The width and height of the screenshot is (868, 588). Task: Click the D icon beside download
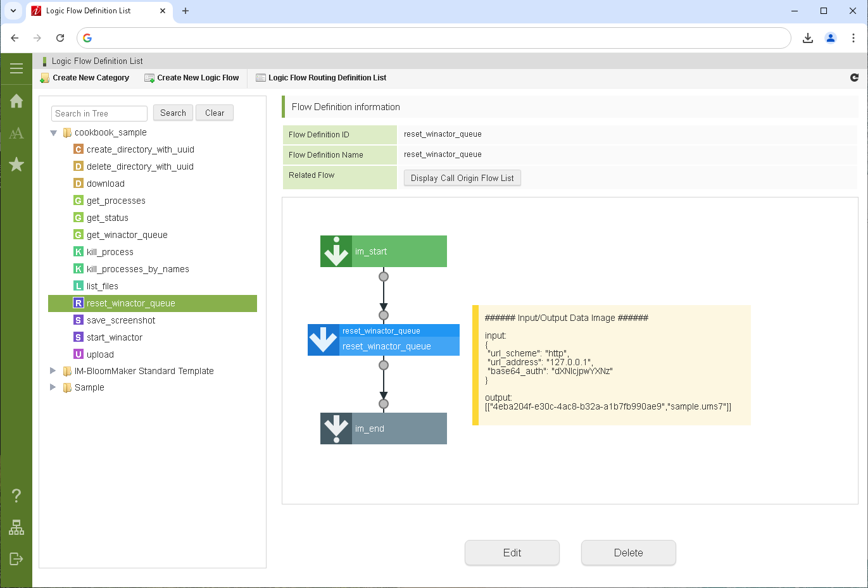[79, 184]
